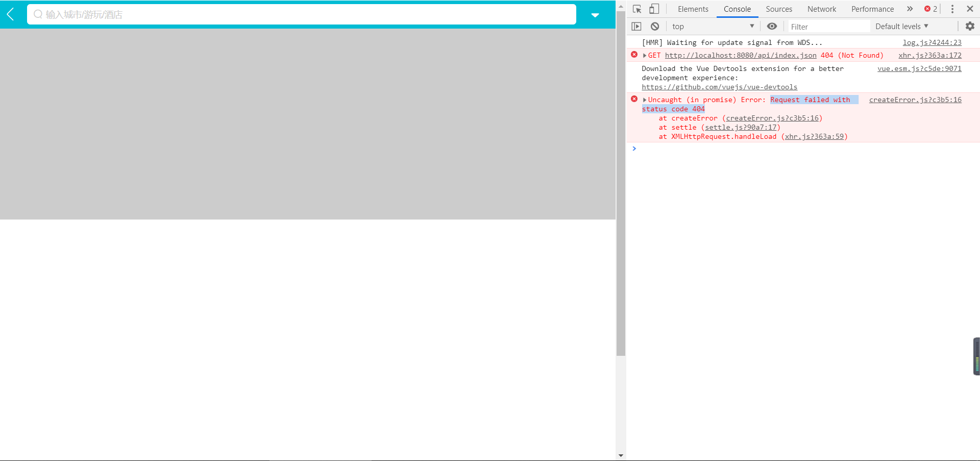Open the Sources tab
980x461 pixels.
[779, 9]
